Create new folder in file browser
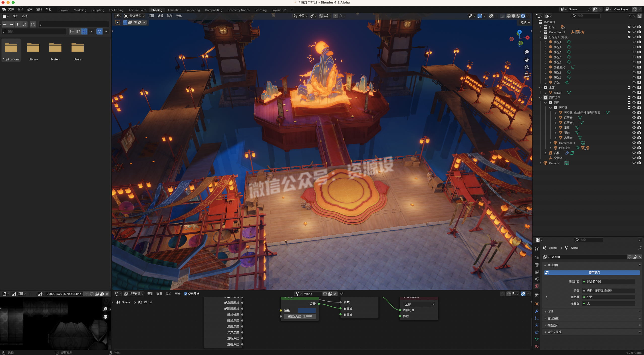The height and width of the screenshot is (355, 644). coord(33,24)
